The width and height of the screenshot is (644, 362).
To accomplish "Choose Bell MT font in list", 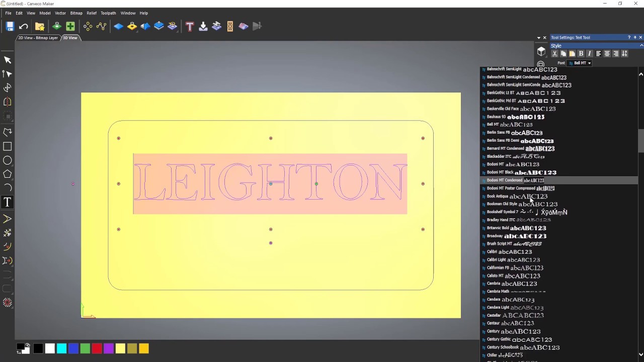I will click(x=559, y=125).
